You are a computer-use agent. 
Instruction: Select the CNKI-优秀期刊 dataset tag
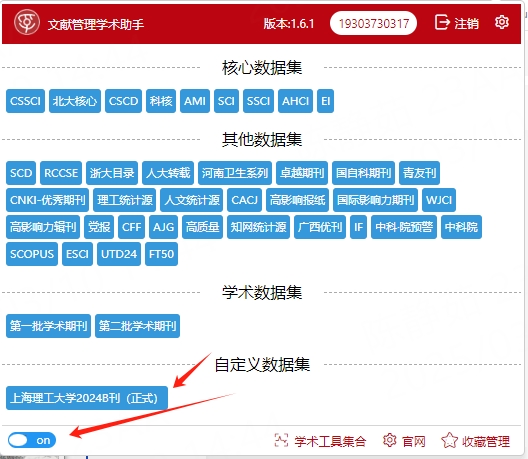[x=47, y=200]
